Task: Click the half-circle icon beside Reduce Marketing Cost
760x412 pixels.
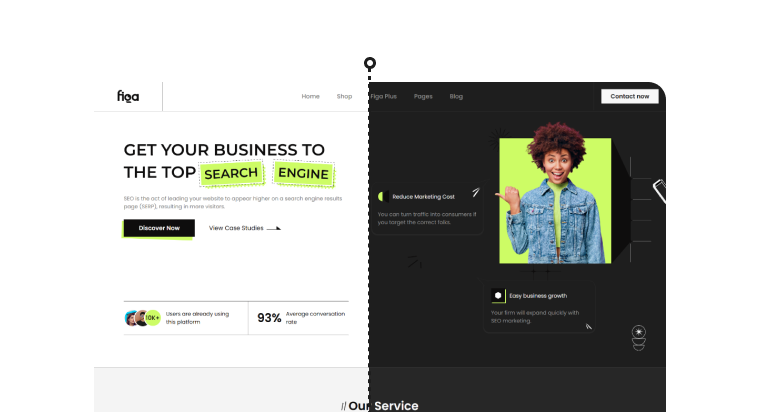Action: pyautogui.click(x=382, y=196)
